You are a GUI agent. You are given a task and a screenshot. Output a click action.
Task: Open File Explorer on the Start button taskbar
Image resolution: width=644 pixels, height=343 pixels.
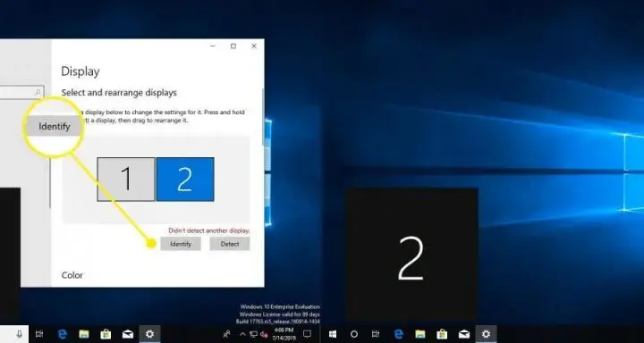419,334
